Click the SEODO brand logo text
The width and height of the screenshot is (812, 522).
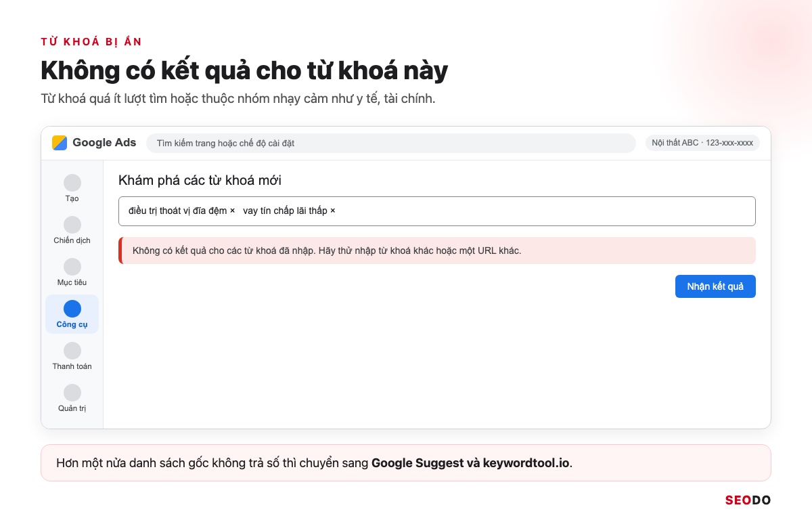point(748,500)
